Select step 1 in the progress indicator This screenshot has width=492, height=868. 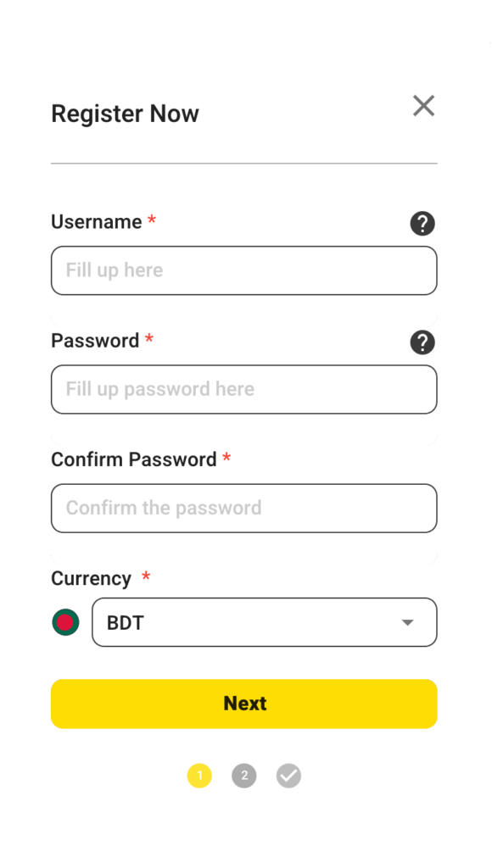[199, 776]
